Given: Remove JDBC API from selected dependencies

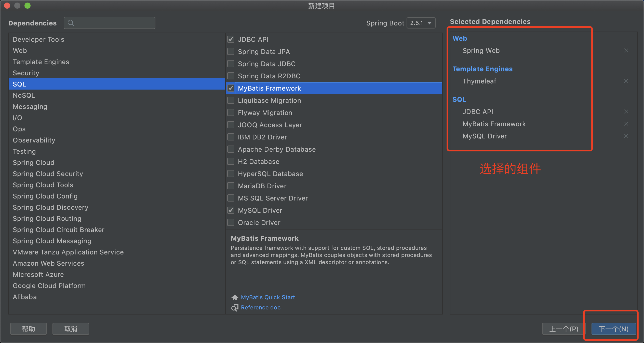Looking at the screenshot, I should tap(626, 111).
